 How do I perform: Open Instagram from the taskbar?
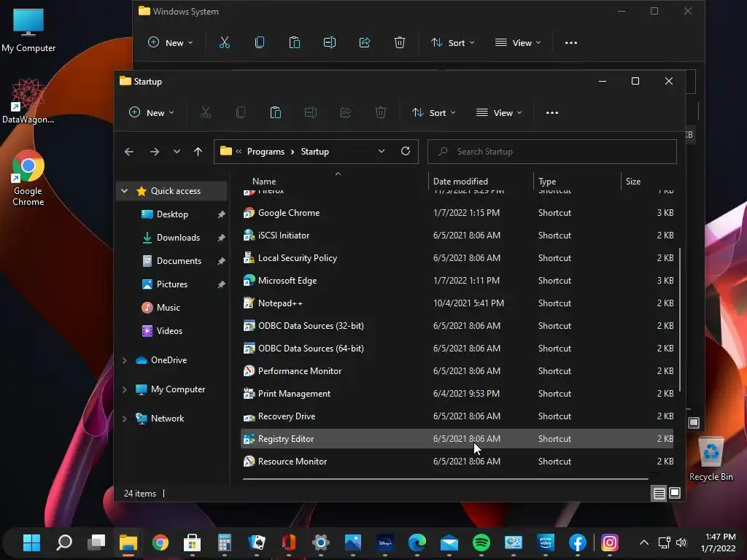[x=610, y=542]
